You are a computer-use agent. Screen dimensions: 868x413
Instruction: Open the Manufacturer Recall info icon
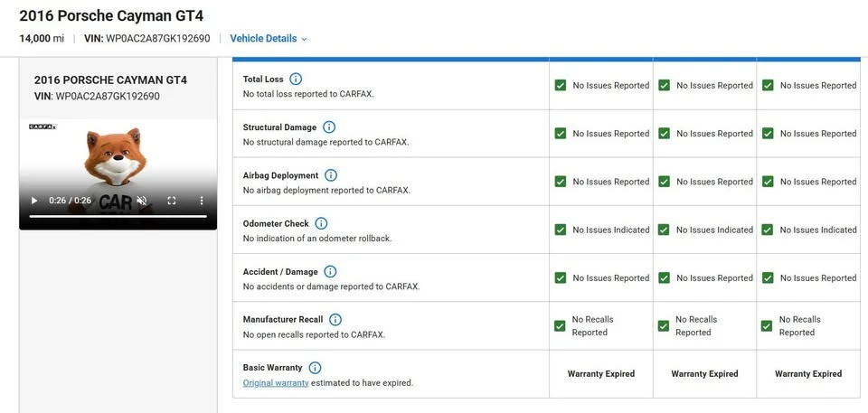335,320
